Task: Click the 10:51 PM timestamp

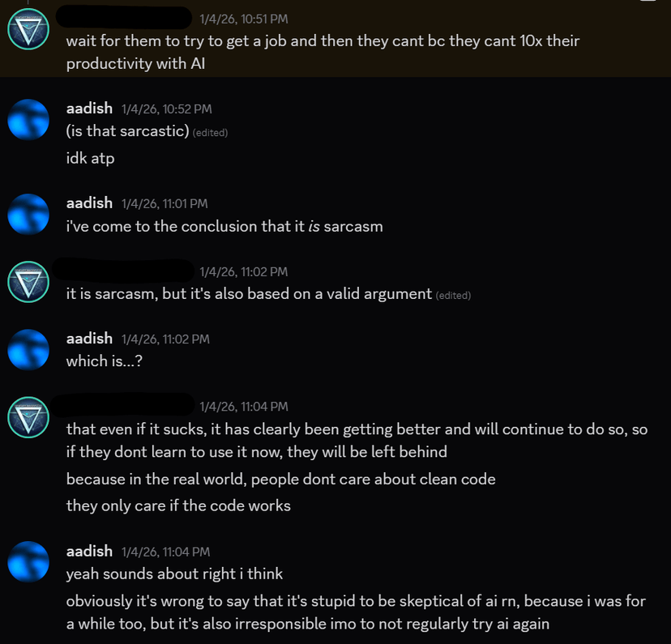Action: click(244, 19)
